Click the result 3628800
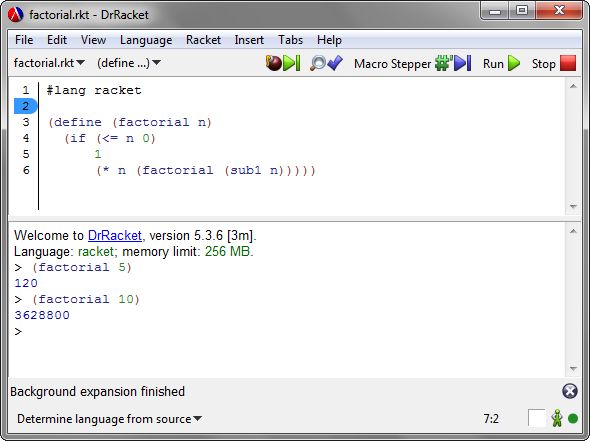The image size is (590, 441). point(42,315)
